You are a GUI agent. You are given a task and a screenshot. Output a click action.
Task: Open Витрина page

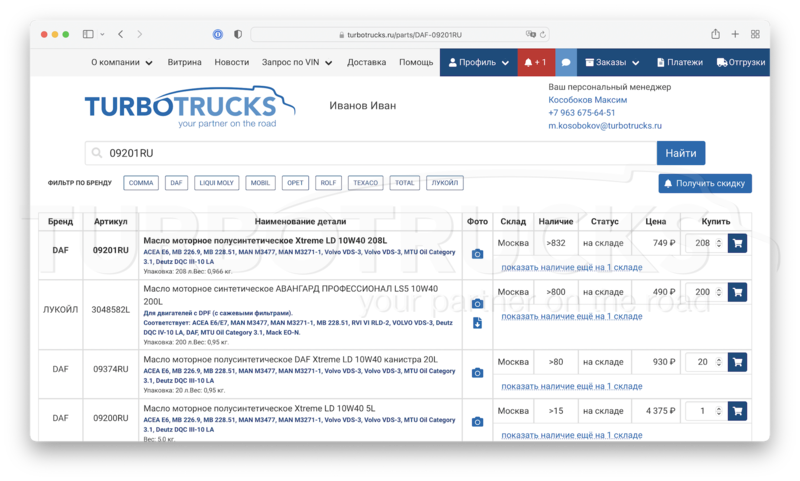[x=184, y=62]
